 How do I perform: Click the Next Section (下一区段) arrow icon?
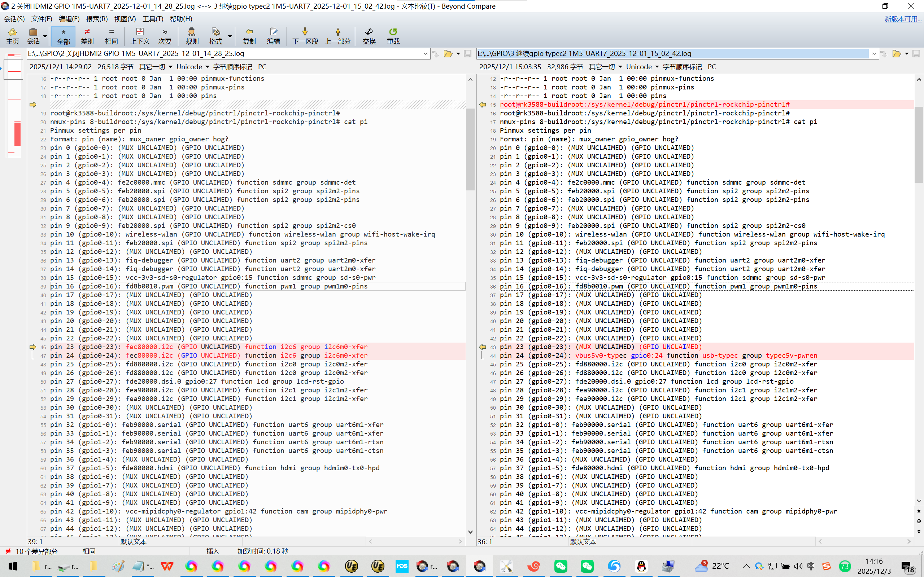click(x=305, y=36)
